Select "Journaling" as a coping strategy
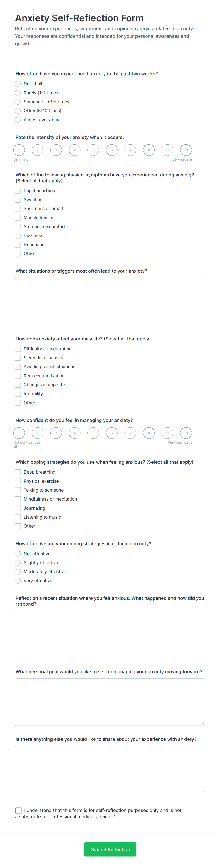Viewport: 218px width, 868px height. point(18,508)
